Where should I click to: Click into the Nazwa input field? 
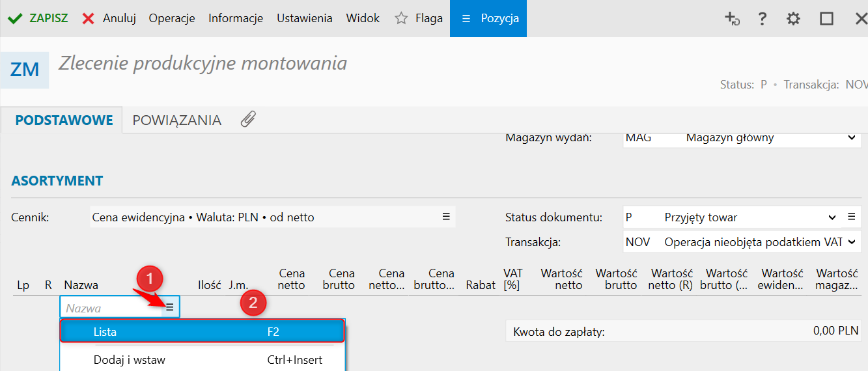pyautogui.click(x=111, y=308)
